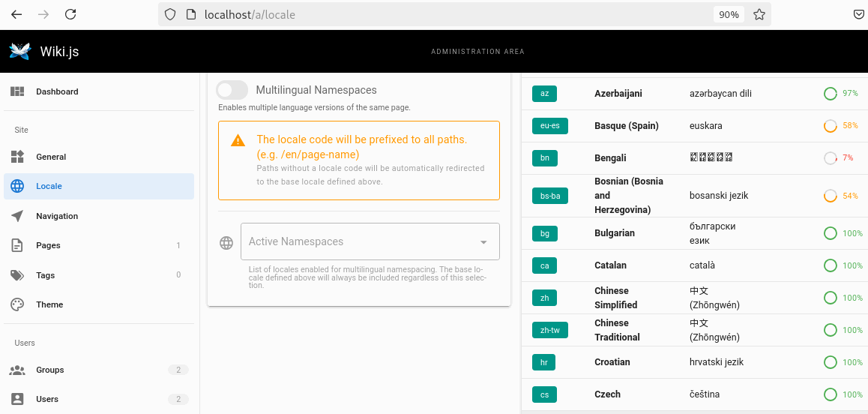Click the Groups people icon
This screenshot has height=414, width=868.
(x=17, y=370)
